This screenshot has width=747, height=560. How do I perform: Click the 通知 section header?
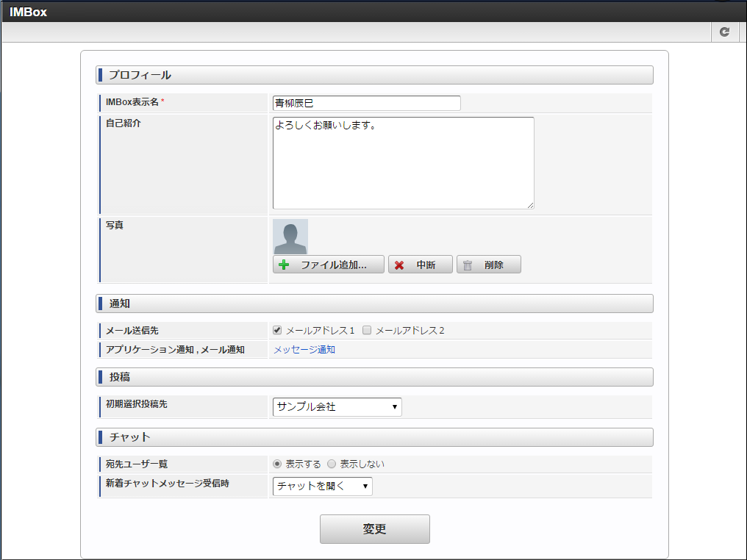tap(374, 304)
